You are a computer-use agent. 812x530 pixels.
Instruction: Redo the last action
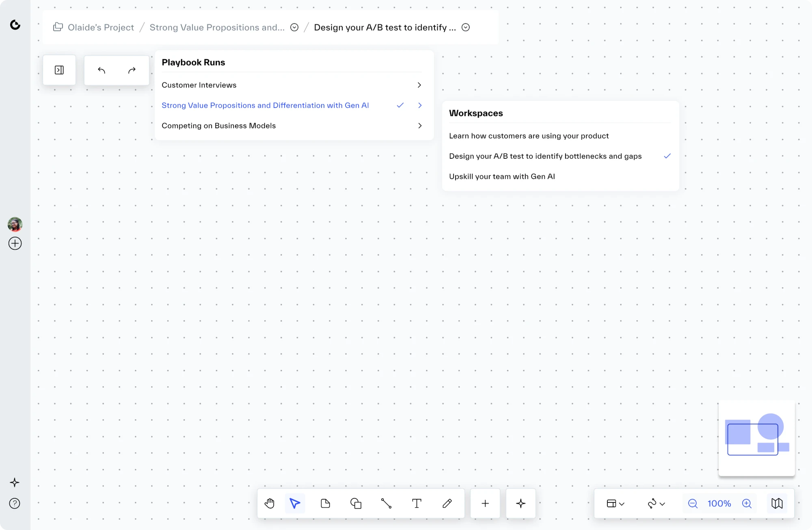coord(132,70)
